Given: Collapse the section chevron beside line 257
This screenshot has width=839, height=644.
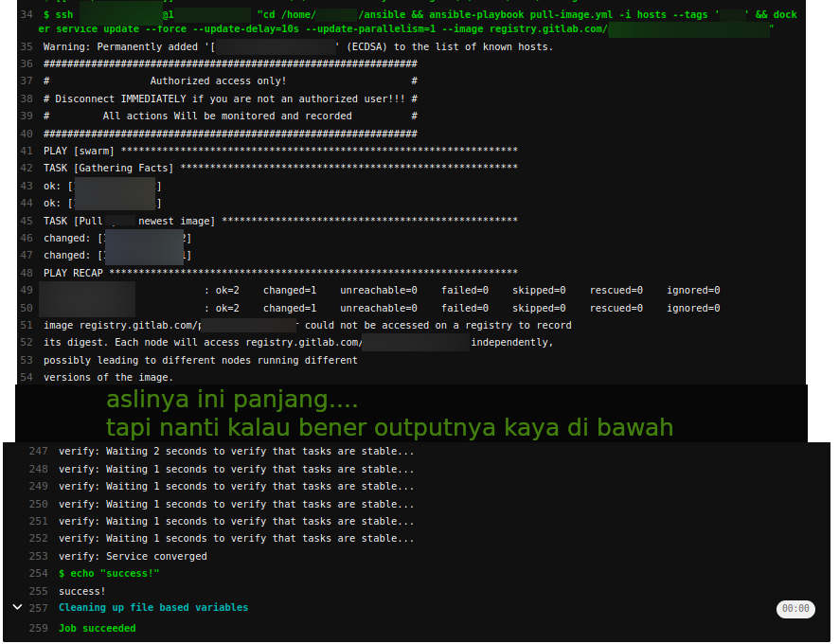Looking at the screenshot, I should click(17, 607).
